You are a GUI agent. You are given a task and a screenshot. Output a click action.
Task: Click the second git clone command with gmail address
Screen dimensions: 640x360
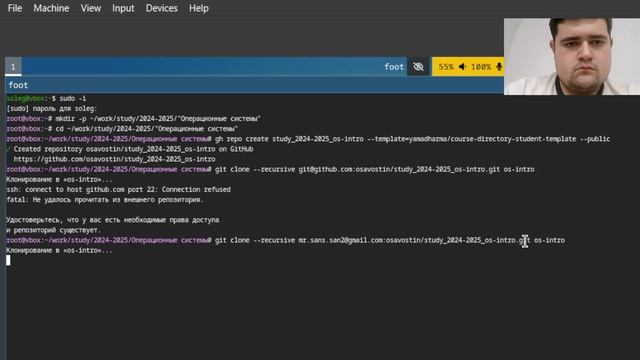click(x=286, y=240)
